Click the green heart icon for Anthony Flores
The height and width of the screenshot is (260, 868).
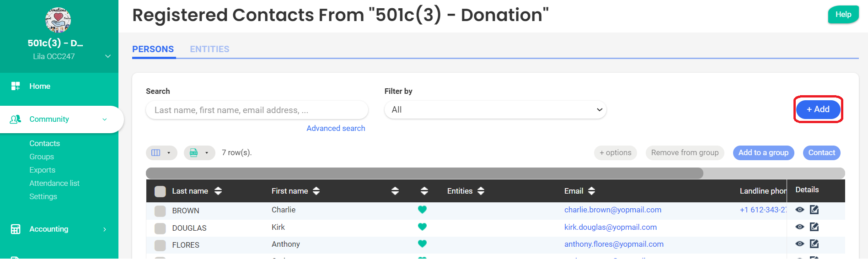tap(422, 244)
